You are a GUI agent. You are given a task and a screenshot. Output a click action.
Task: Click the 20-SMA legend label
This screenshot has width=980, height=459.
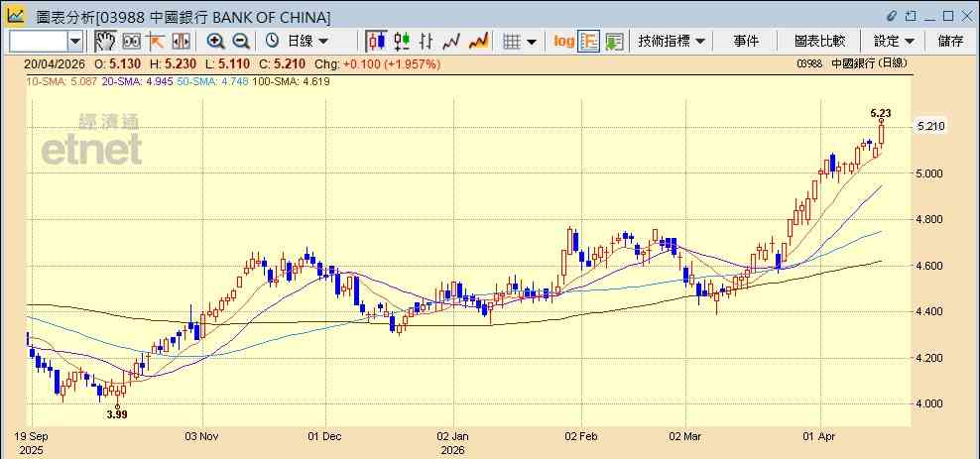[136, 82]
